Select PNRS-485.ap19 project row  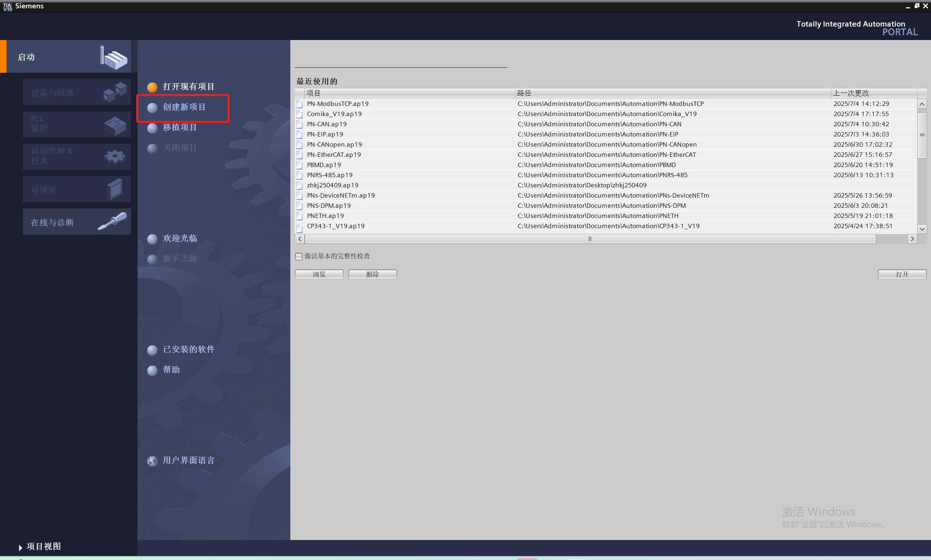606,175
